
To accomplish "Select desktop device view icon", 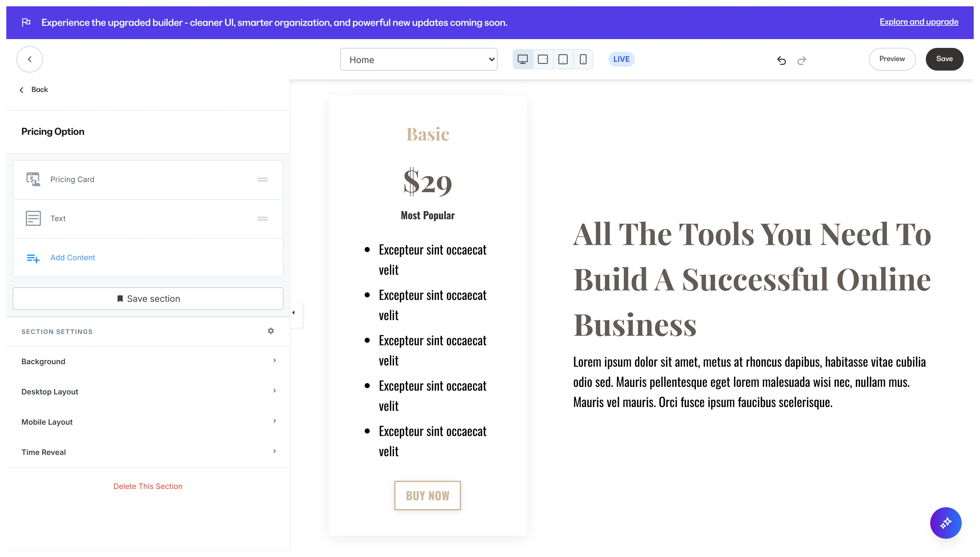I will pos(522,59).
